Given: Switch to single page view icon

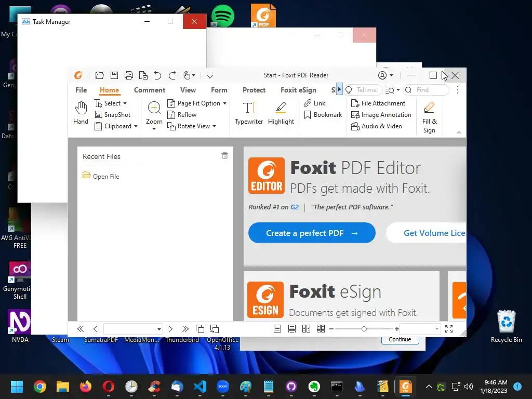Looking at the screenshot, I should click(x=277, y=328).
